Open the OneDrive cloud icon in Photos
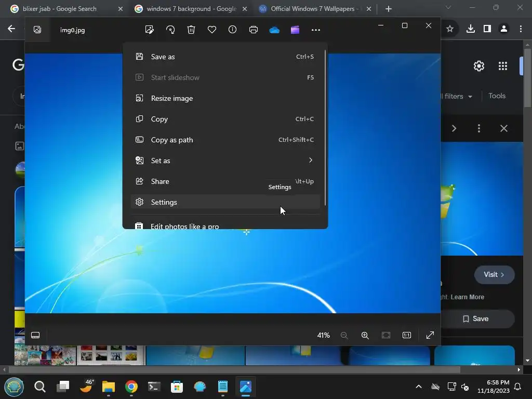Image resolution: width=532 pixels, height=399 pixels. [274, 30]
